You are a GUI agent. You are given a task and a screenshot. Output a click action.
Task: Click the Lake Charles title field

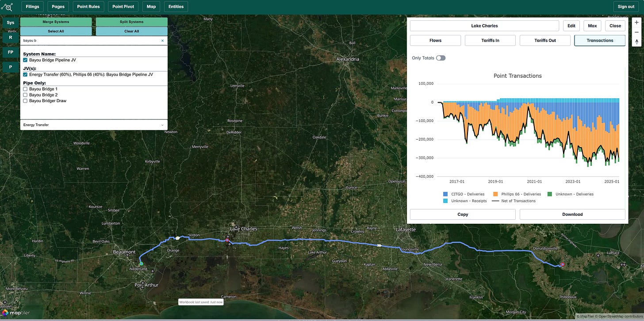(x=484, y=26)
